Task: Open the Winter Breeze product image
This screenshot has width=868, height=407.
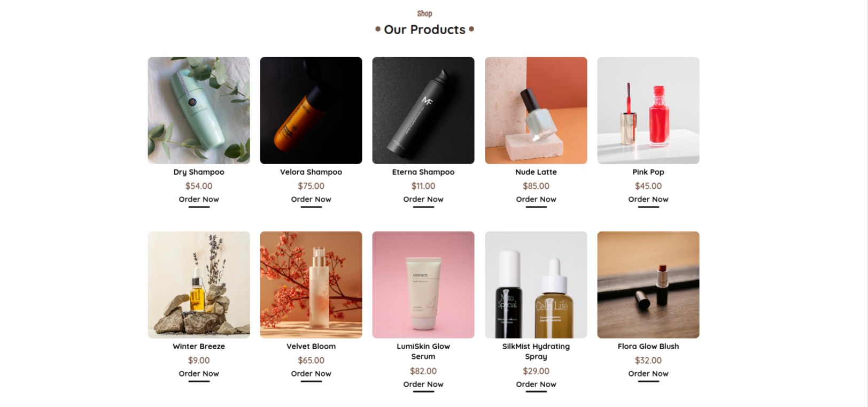Action: pyautogui.click(x=199, y=285)
